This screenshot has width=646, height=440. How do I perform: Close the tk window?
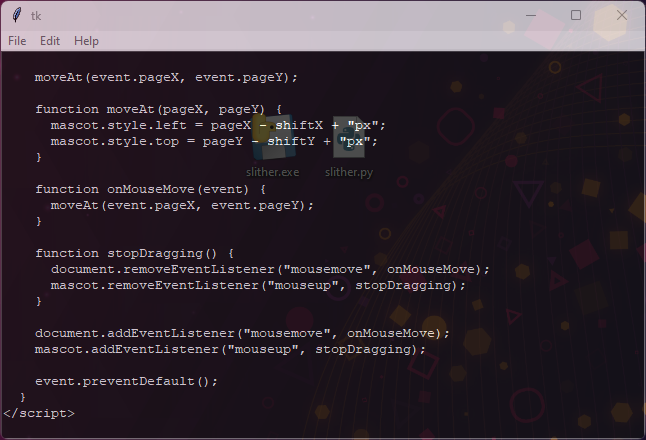[x=621, y=16]
